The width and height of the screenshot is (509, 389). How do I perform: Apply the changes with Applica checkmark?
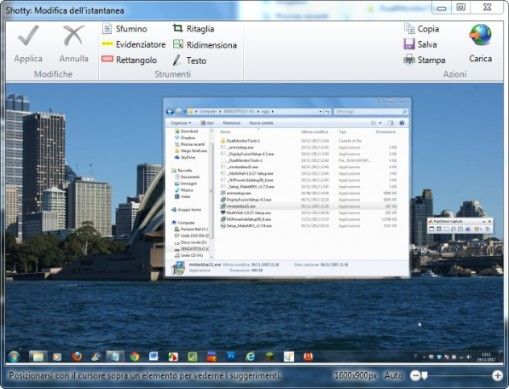tap(28, 44)
